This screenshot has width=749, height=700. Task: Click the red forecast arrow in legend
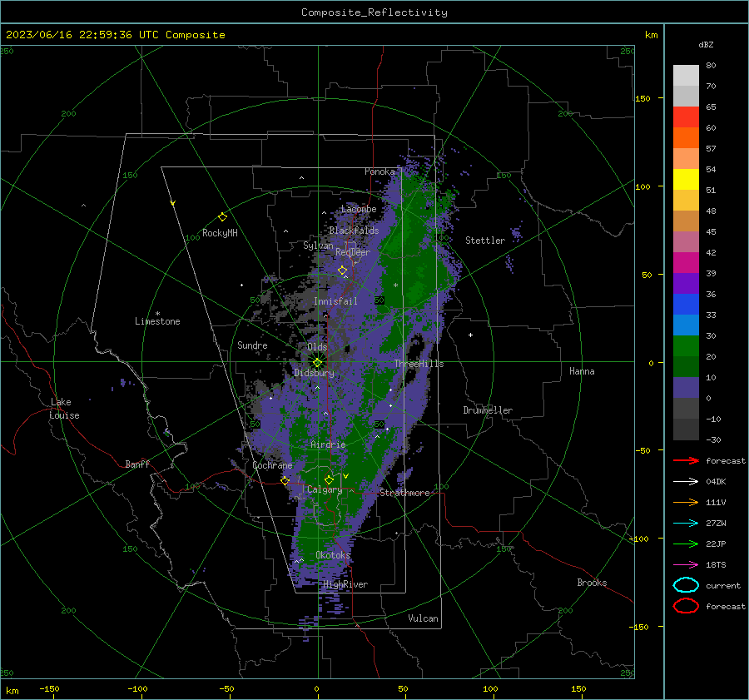(686, 460)
